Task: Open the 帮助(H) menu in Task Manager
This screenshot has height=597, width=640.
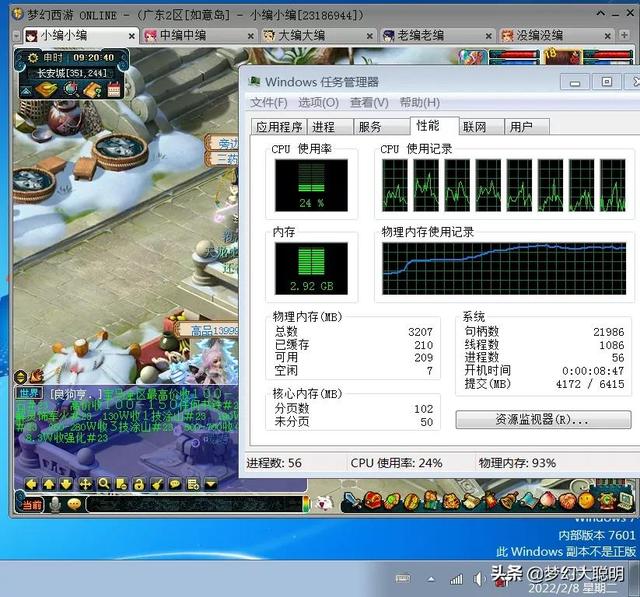Action: (x=420, y=102)
